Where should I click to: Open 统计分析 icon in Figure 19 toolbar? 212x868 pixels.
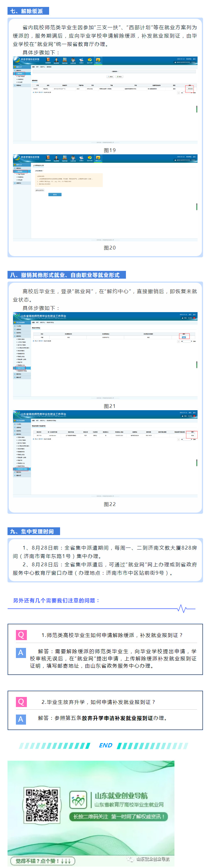pyautogui.click(x=90, y=61)
